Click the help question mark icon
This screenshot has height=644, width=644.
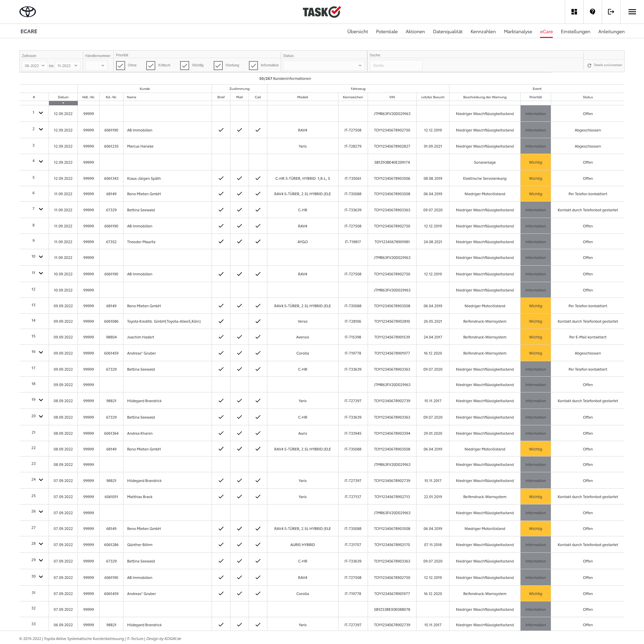[x=592, y=12]
